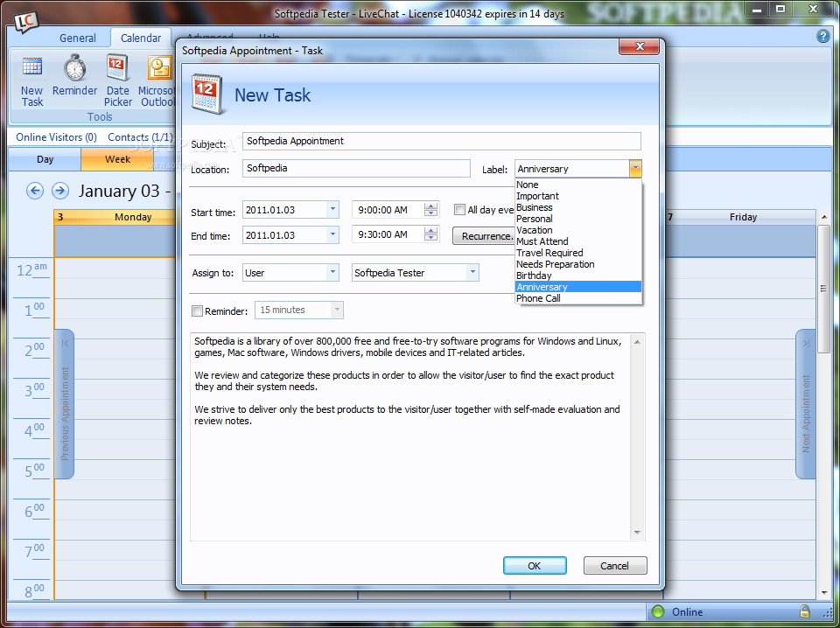This screenshot has width=840, height=628.
Task: Click the end time 9:30:00 AM field
Action: click(388, 234)
